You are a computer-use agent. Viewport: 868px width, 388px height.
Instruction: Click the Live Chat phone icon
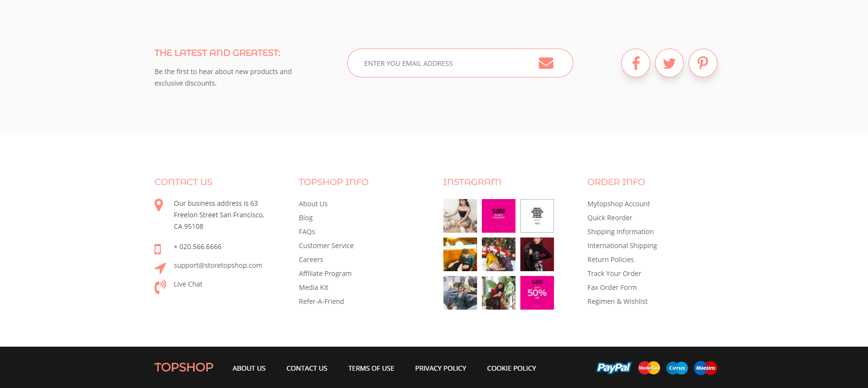tap(160, 287)
